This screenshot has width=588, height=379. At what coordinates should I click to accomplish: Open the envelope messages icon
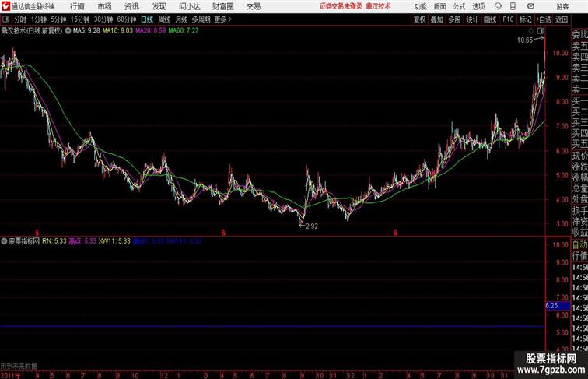pyautogui.click(x=530, y=6)
